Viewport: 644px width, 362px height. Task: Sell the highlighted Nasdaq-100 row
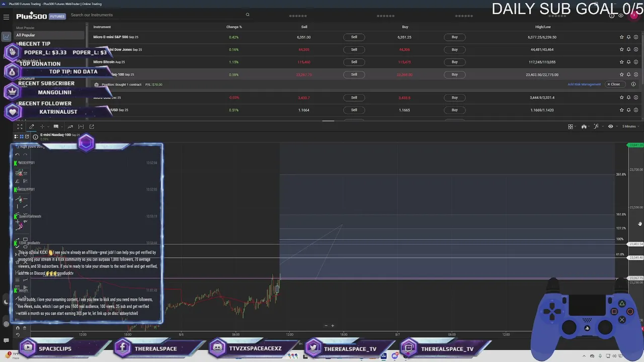pos(354,74)
